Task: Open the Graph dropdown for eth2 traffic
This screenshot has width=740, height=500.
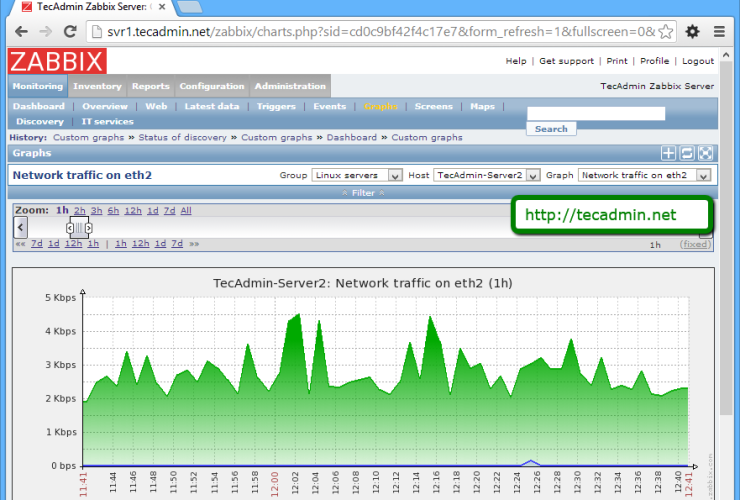Action: [645, 175]
